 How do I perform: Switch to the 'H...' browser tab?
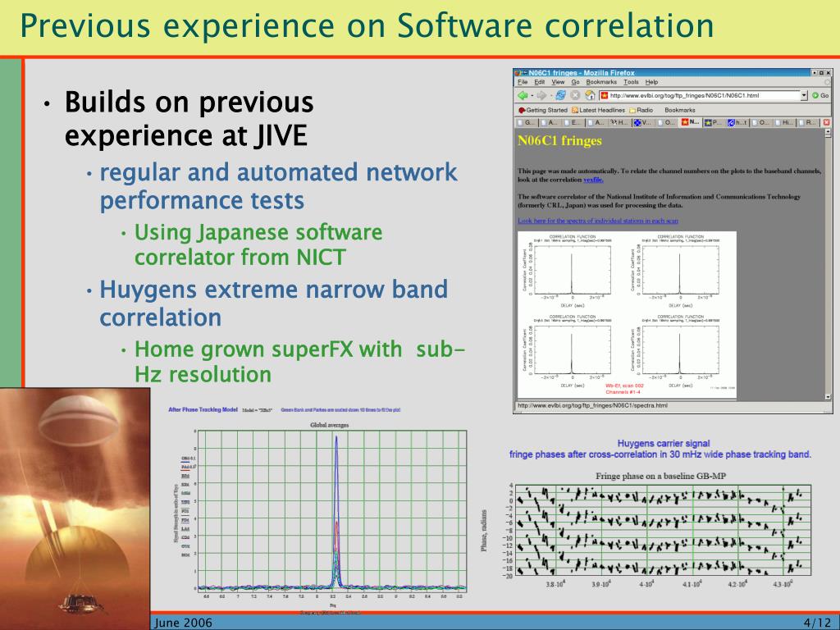click(619, 123)
